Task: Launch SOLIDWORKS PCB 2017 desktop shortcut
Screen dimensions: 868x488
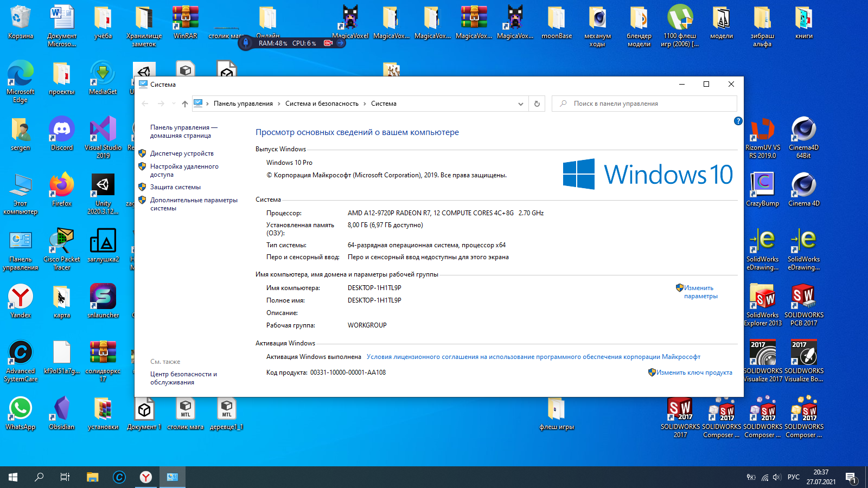Action: [803, 305]
